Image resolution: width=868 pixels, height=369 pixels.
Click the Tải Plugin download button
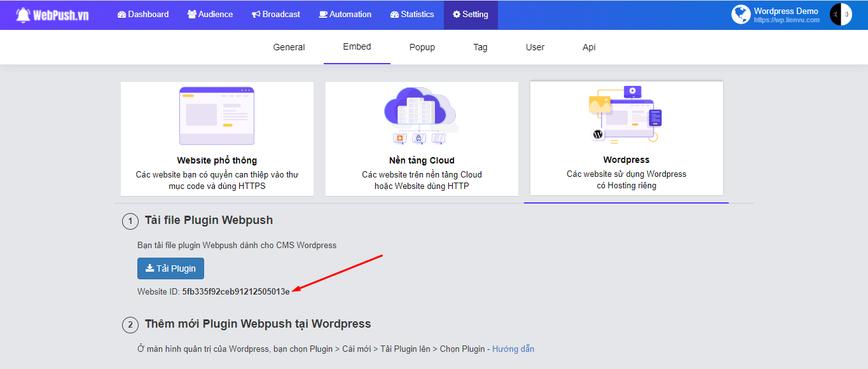pos(170,268)
